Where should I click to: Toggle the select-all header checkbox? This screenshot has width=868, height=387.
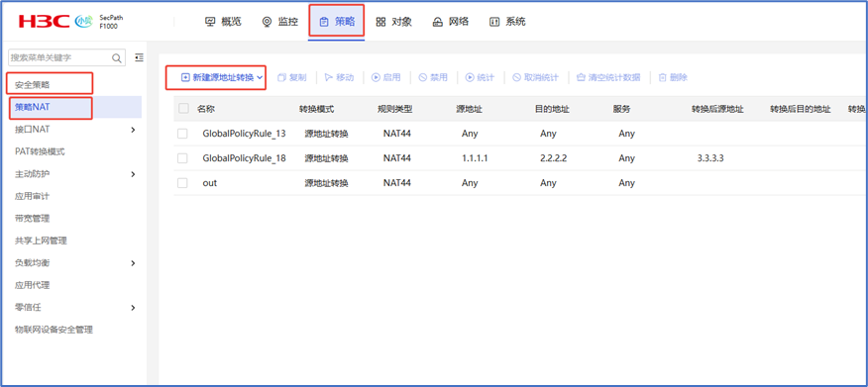(x=183, y=109)
